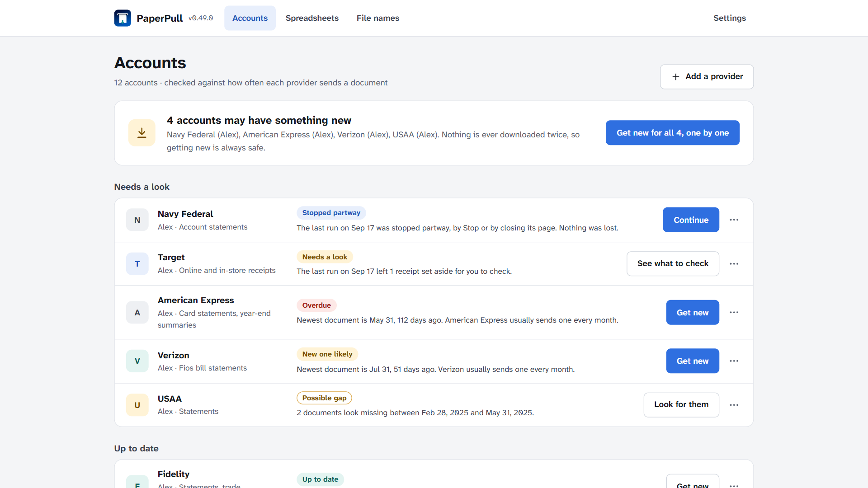Select the Navy Federal account name

tap(185, 214)
